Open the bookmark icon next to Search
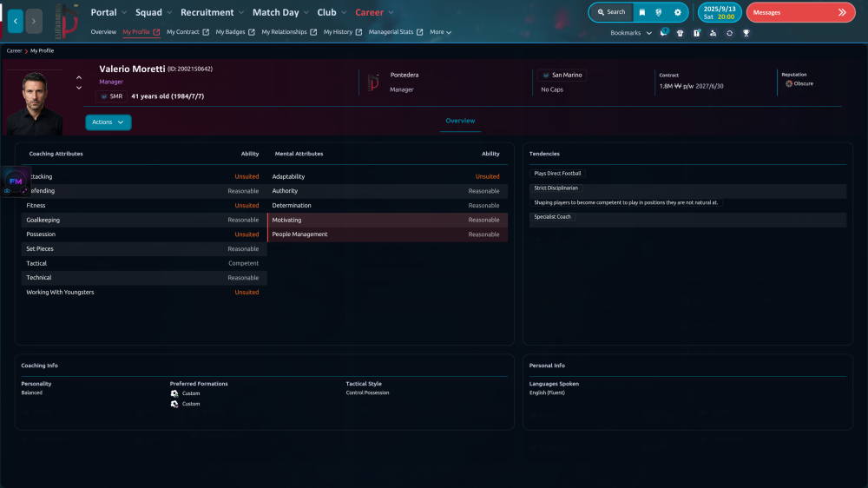This screenshot has height=488, width=868. [642, 12]
